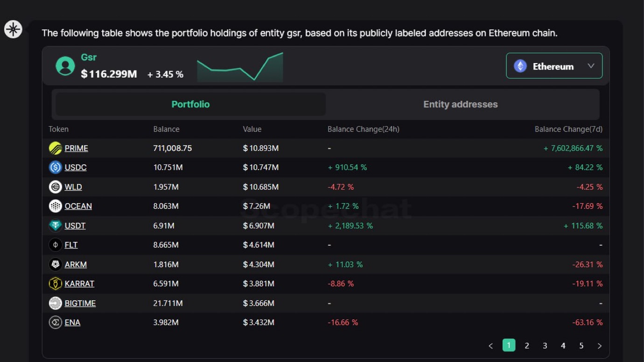This screenshot has width=644, height=362.
Task: Click the ENA token icon
Action: (x=56, y=322)
